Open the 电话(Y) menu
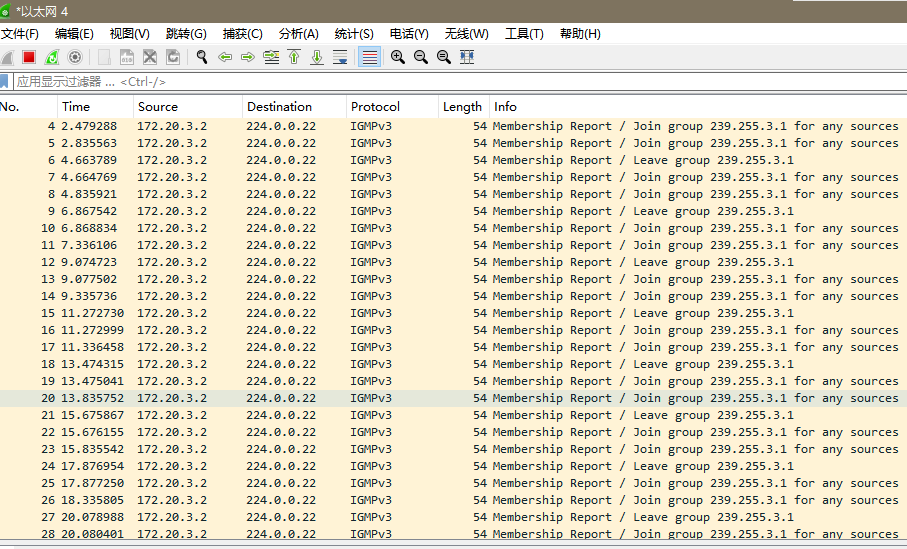The height and width of the screenshot is (549, 907). (409, 34)
